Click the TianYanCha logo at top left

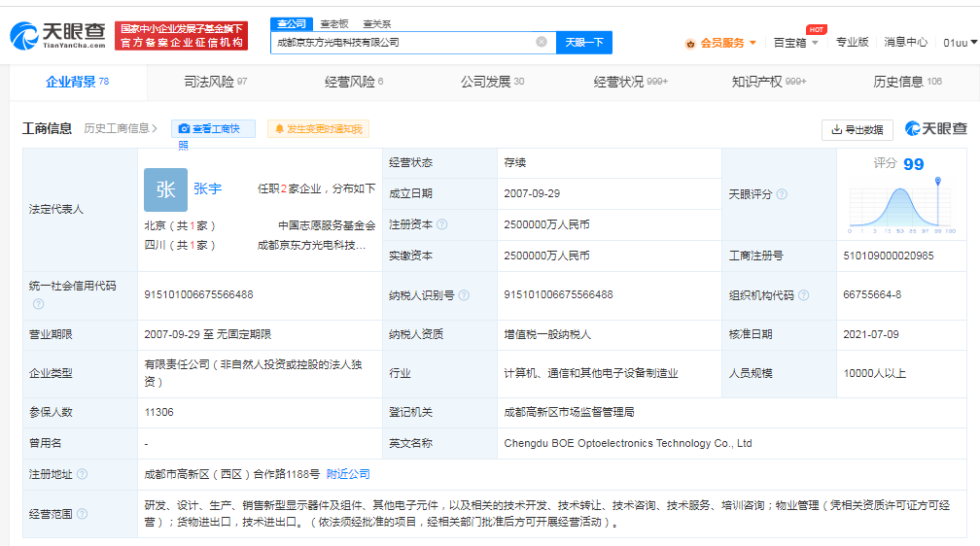pyautogui.click(x=58, y=36)
